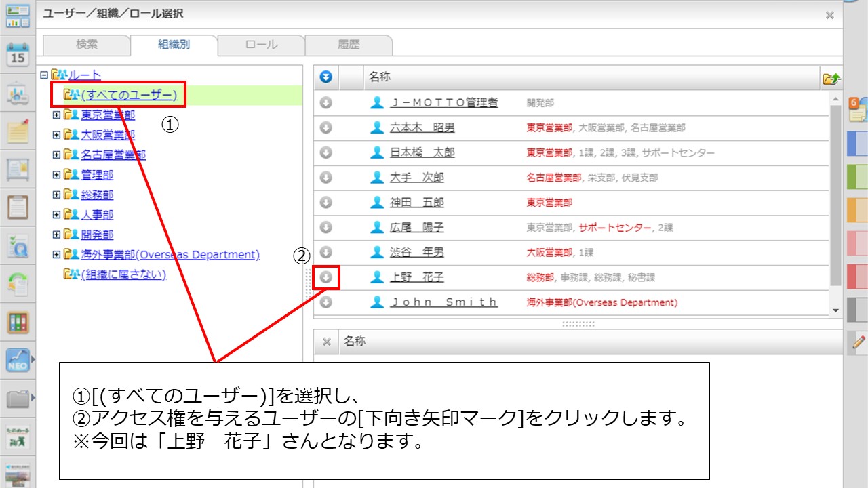Switch to the ロール tab
Image resolution: width=868 pixels, height=488 pixels.
click(261, 45)
